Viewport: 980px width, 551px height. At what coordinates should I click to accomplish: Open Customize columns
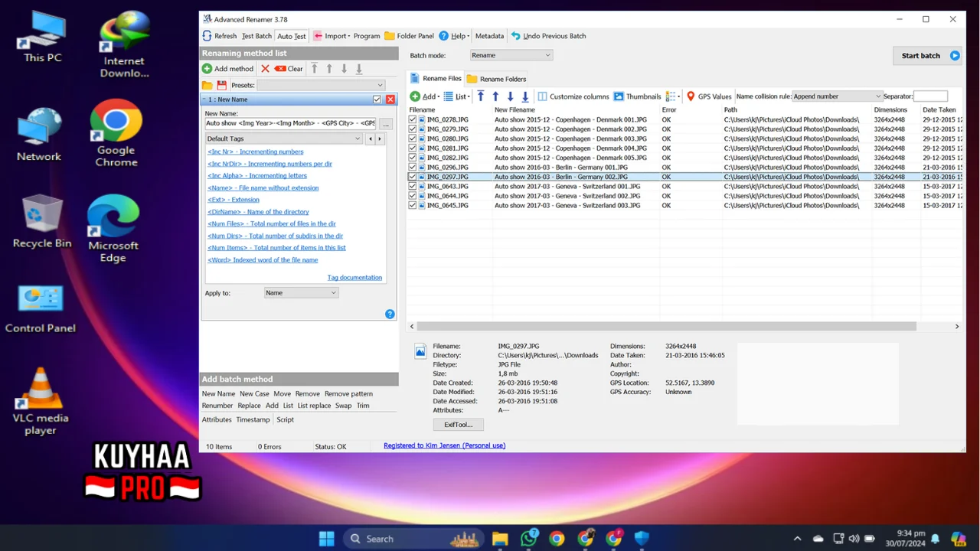coord(573,96)
